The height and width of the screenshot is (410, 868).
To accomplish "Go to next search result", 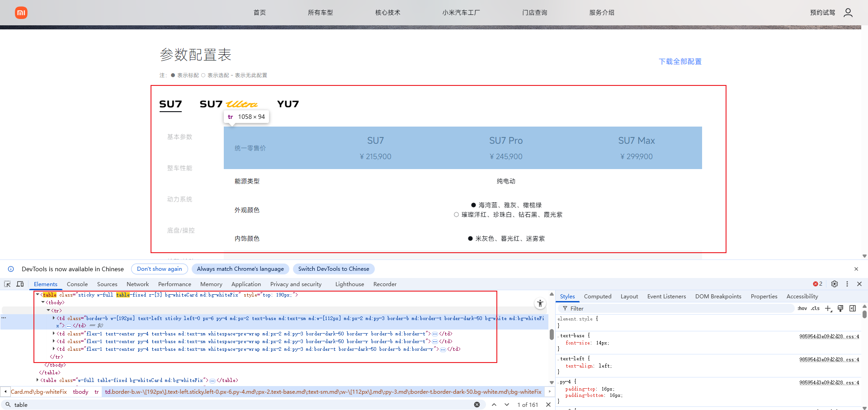I will (x=507, y=405).
